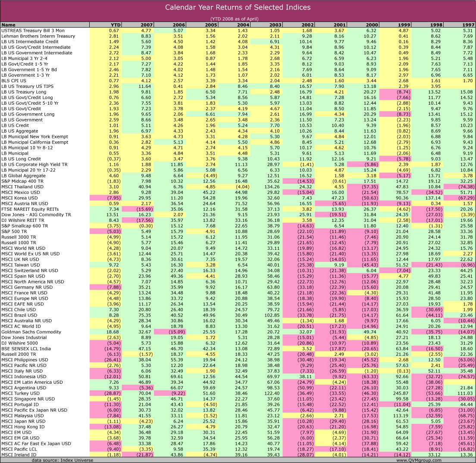Select the BSE SENSEX LCL India row name
The height and width of the screenshot is (463, 476).
26,349
